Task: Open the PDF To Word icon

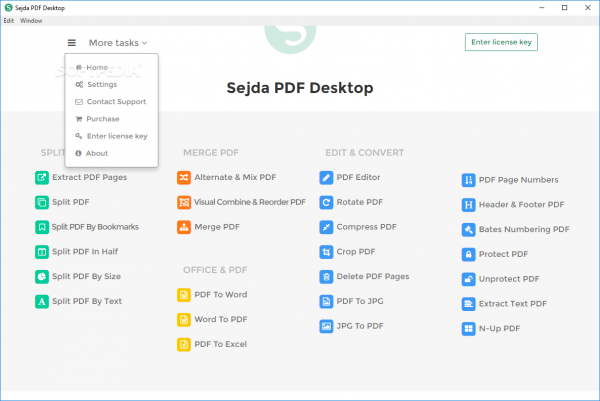Action: 184,295
